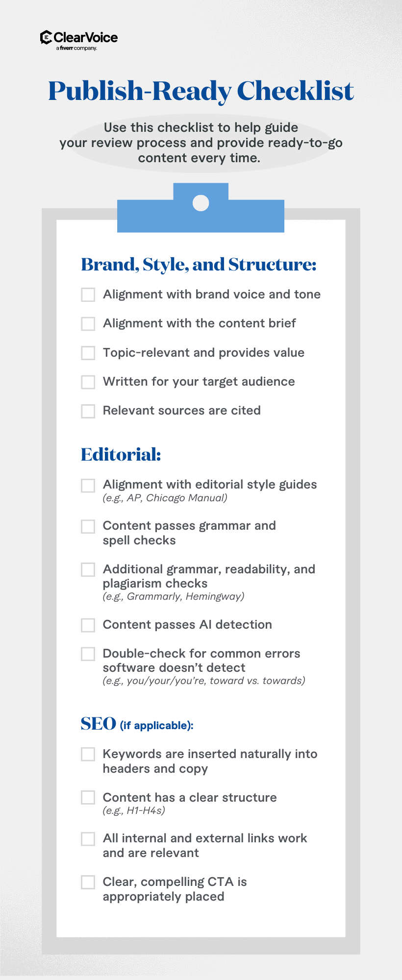The height and width of the screenshot is (980, 402).
Task: Check 'Alignment with brand voice and tone' box
Action: pos(88,294)
